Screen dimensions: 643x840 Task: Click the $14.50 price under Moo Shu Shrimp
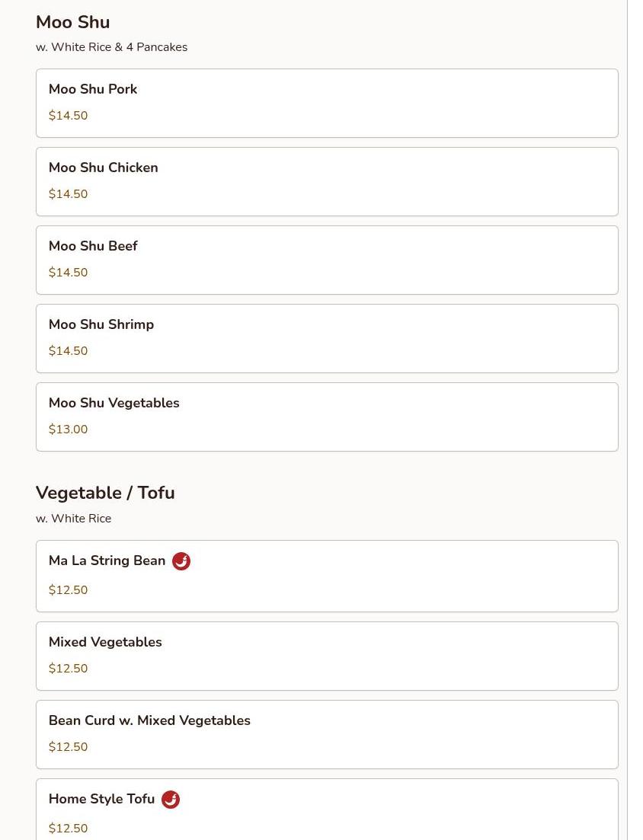(x=68, y=351)
